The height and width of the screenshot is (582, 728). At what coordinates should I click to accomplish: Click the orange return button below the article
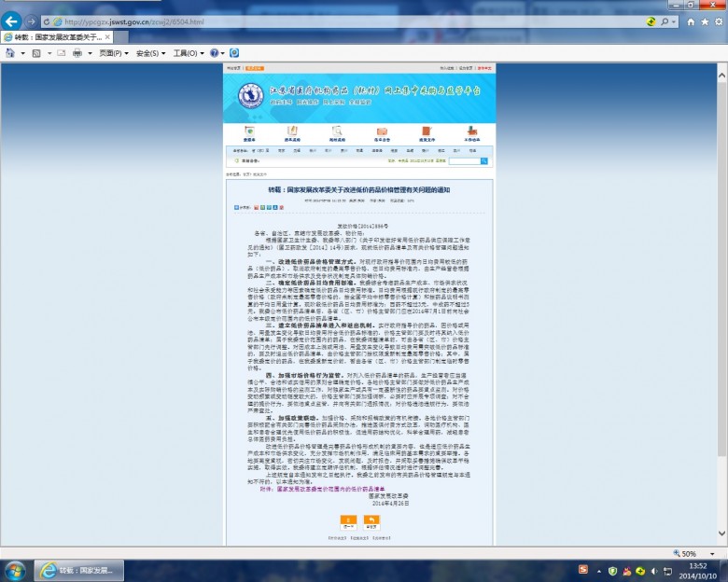click(371, 521)
